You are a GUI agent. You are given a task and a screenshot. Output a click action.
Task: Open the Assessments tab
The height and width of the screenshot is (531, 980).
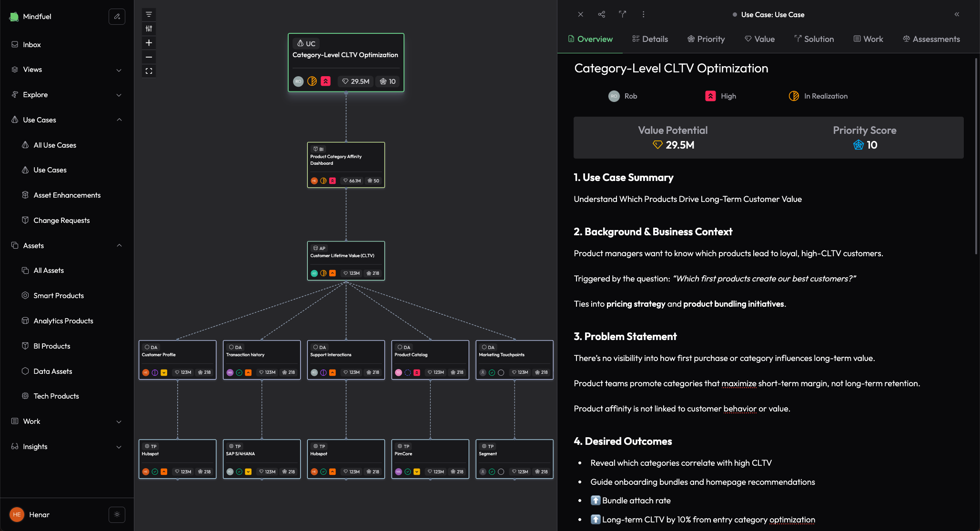point(931,39)
